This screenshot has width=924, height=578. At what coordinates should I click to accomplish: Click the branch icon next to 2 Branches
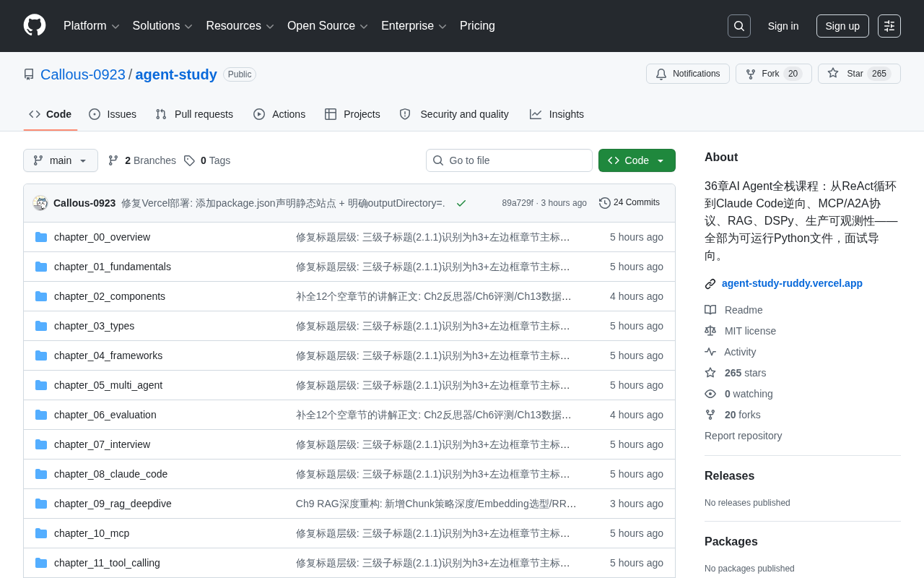[113, 160]
